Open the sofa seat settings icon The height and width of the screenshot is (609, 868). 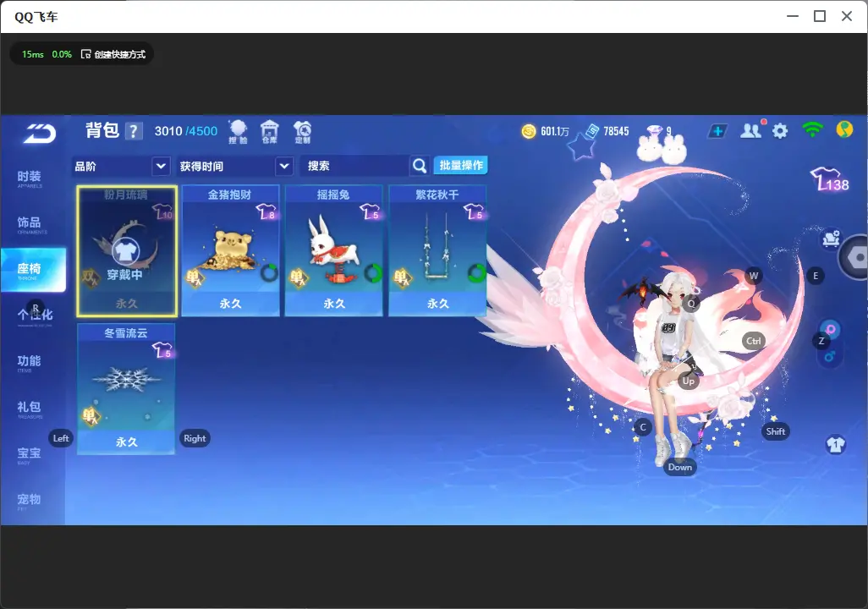coord(831,239)
